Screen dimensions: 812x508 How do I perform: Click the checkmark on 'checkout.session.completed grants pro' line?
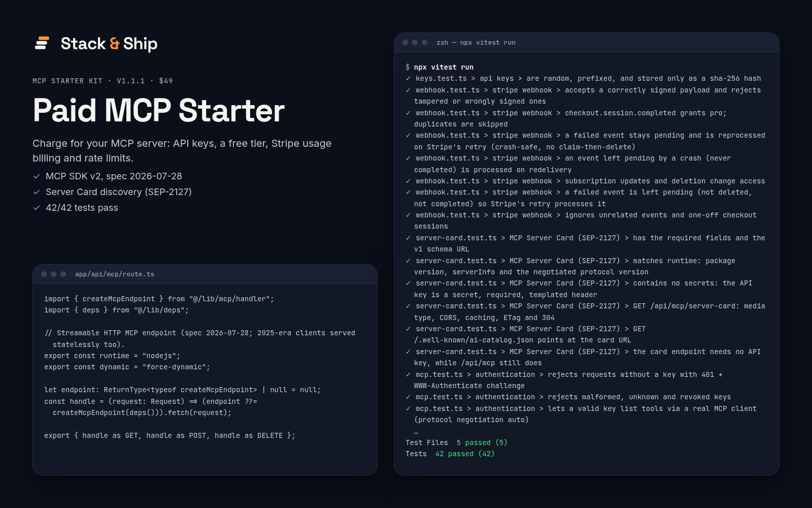408,113
